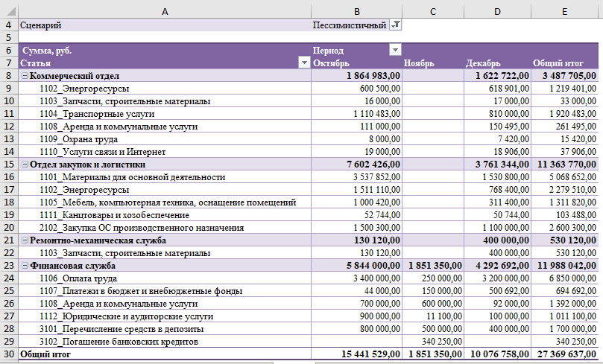Image resolution: width=603 pixels, height=364 pixels.
Task: Select row 23 header
Action: point(9,266)
